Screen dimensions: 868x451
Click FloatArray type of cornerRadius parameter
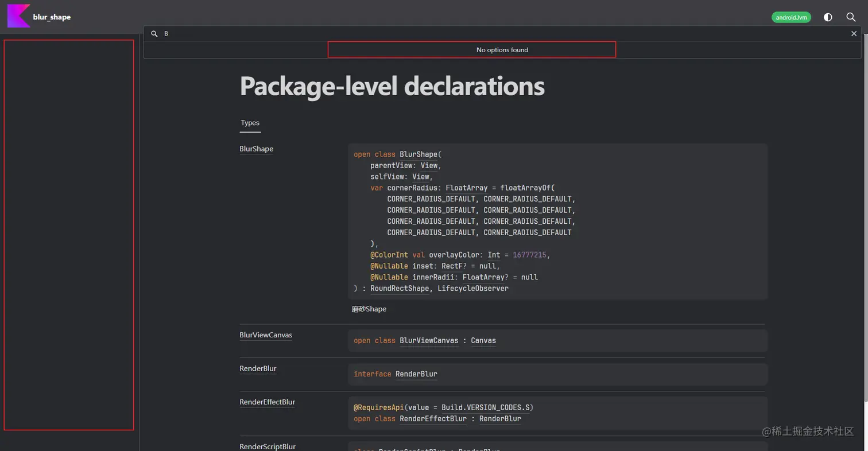467,188
